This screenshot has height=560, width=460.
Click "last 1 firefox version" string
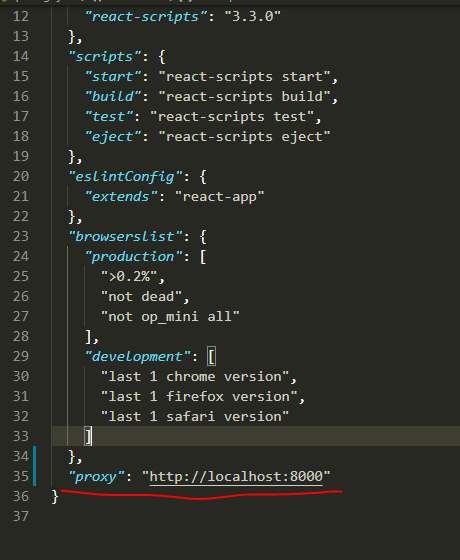pos(199,397)
